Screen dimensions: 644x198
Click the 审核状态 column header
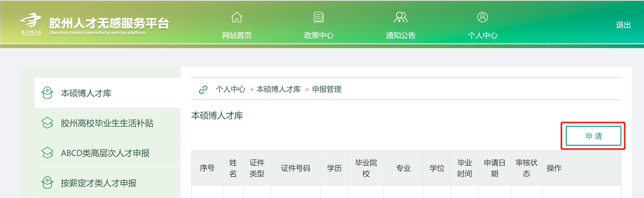(526, 168)
